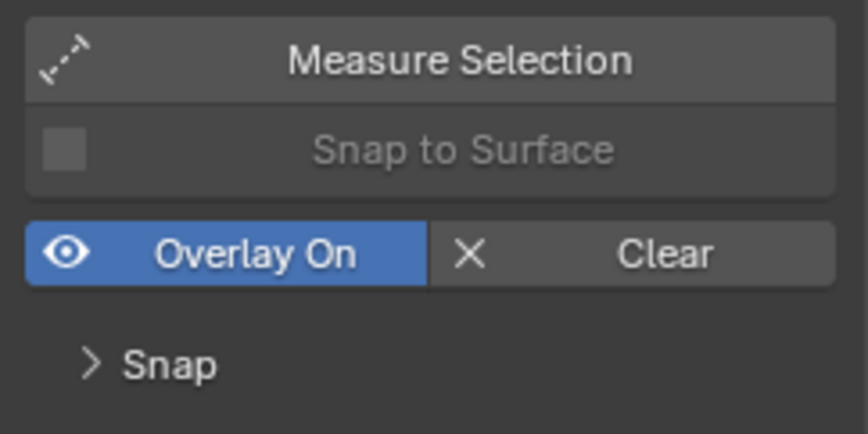Click the Snap panel title text
The image size is (868, 434).
click(169, 365)
